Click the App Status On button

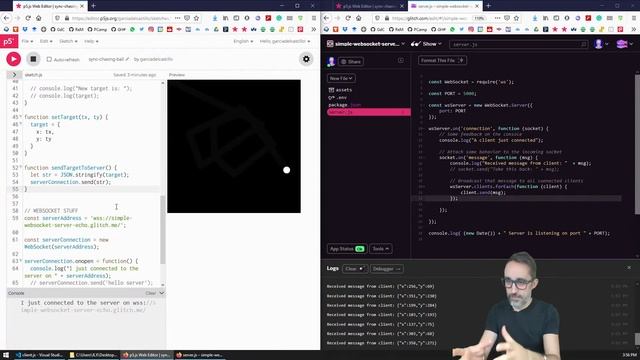pos(347,249)
